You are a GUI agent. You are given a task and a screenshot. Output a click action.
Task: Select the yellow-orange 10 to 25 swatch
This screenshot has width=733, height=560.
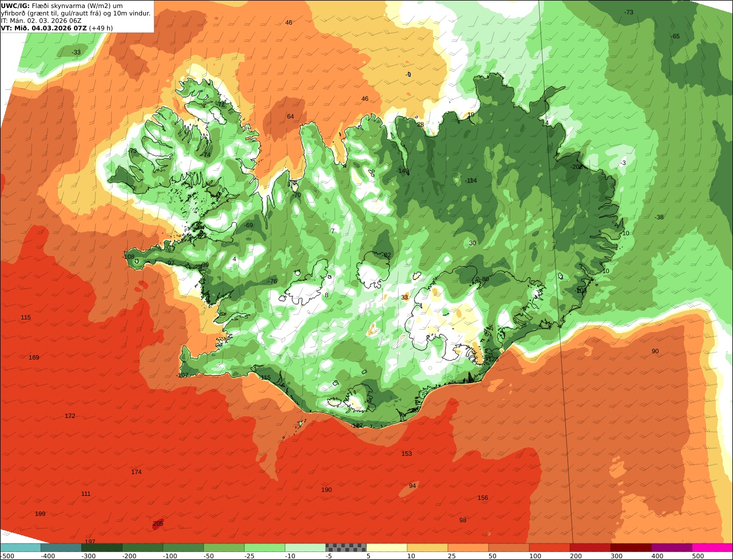[x=427, y=547]
